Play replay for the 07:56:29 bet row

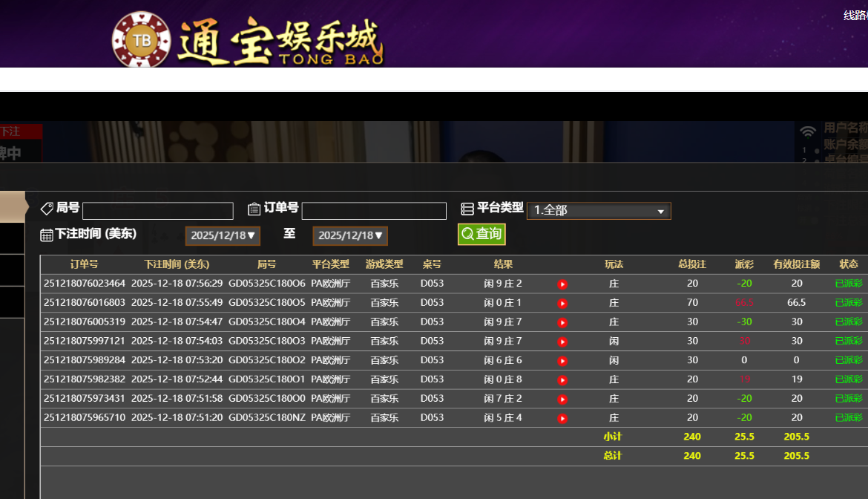point(562,284)
